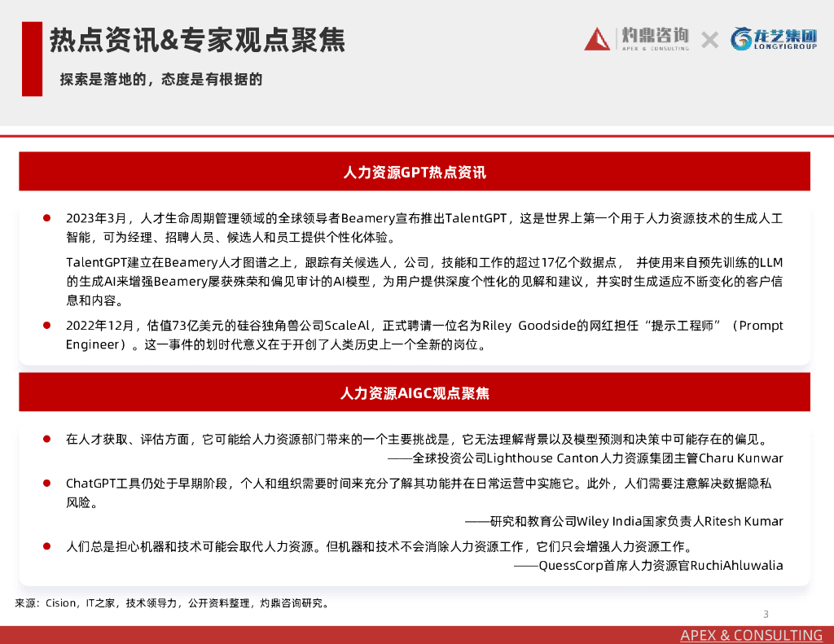The height and width of the screenshot is (644, 834).
Task: Click the red bullet before 在人才获取
Action: (x=46, y=439)
